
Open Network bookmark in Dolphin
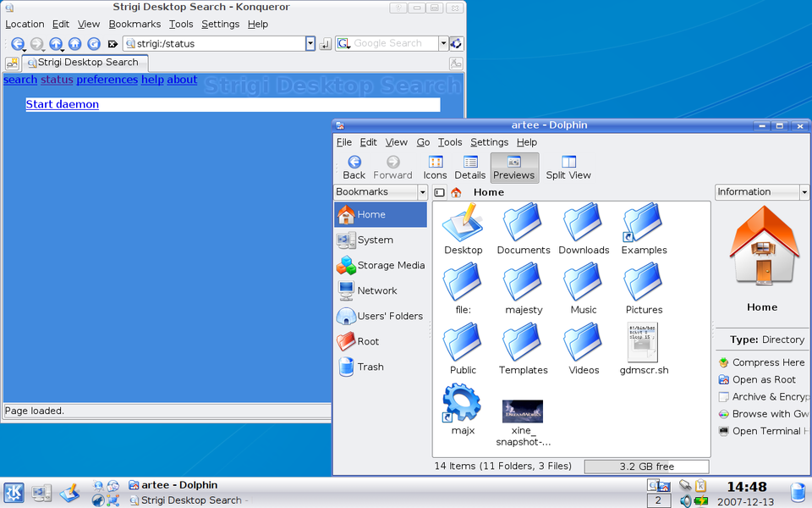381,290
